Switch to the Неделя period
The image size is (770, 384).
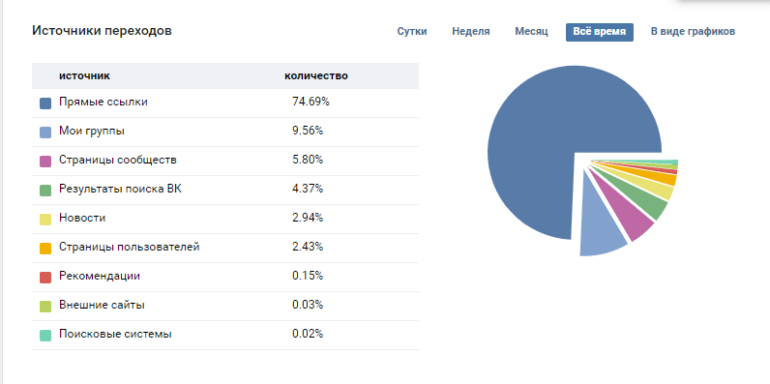(470, 32)
